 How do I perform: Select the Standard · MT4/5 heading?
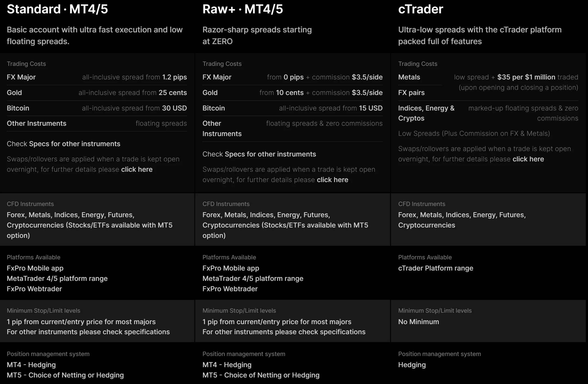[57, 9]
